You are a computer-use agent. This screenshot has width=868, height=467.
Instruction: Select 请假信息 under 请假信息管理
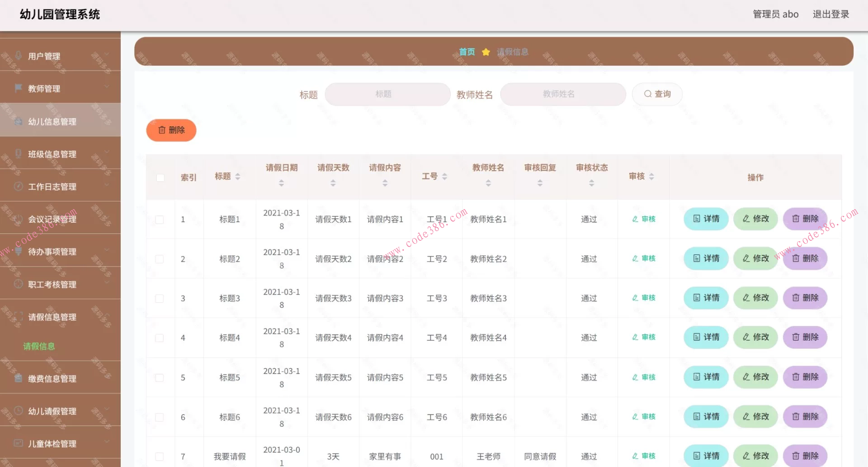(x=39, y=346)
